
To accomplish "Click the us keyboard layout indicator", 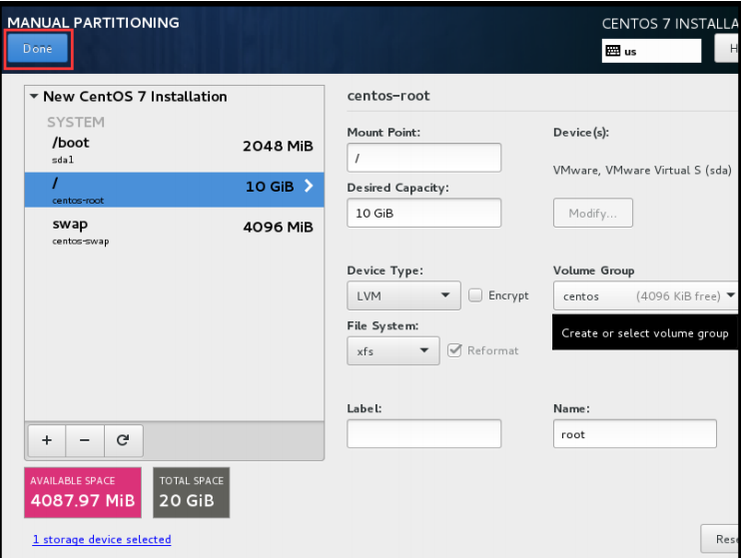I will click(x=651, y=51).
